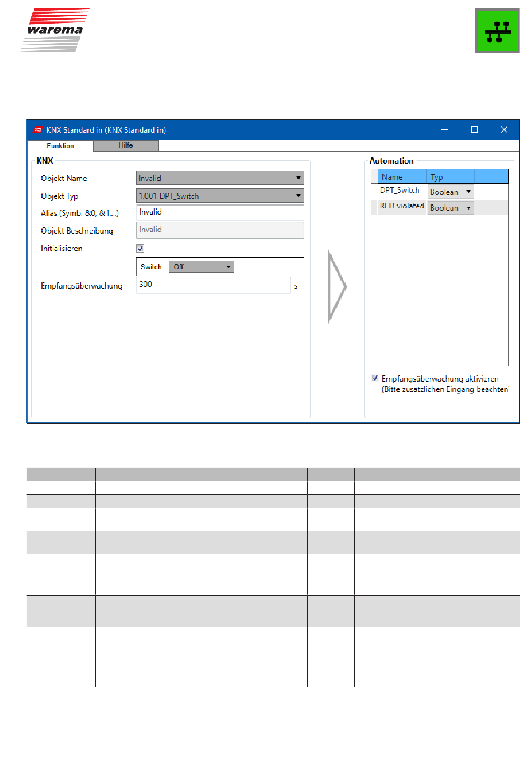Click the Warema logo

(55, 30)
